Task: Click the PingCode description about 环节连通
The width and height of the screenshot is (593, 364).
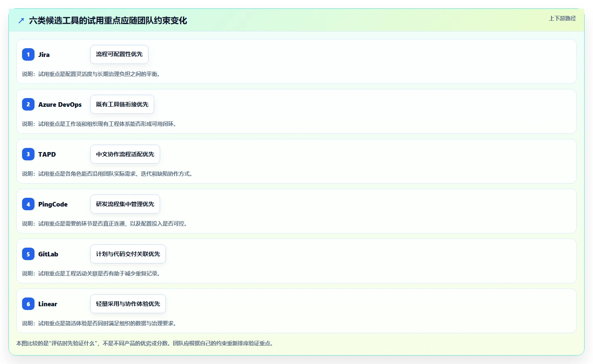Action: click(105, 224)
